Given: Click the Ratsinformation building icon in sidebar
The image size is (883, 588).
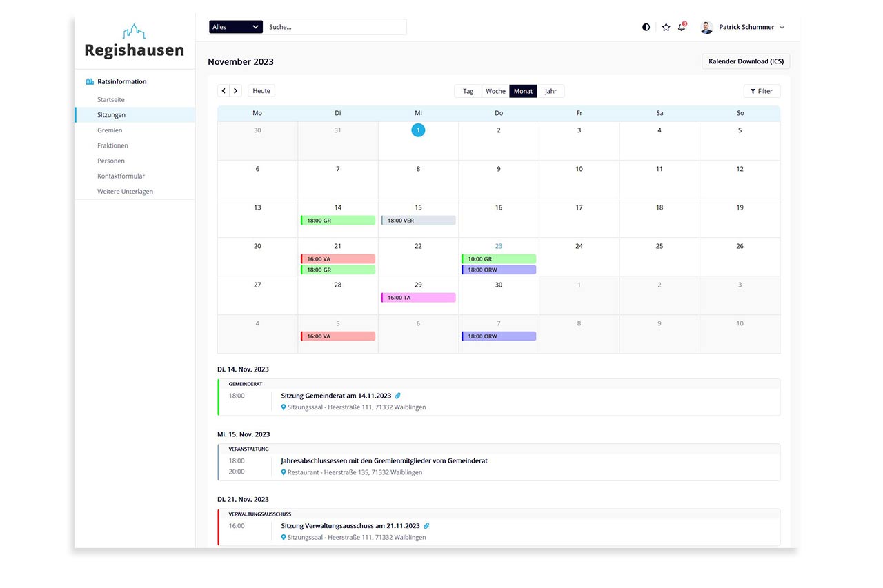Looking at the screenshot, I should point(89,81).
